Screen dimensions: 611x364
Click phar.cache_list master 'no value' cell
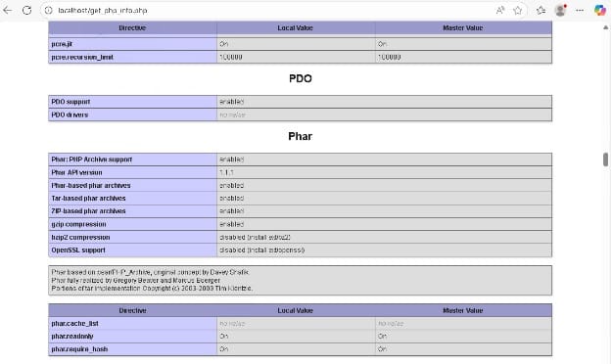point(463,324)
